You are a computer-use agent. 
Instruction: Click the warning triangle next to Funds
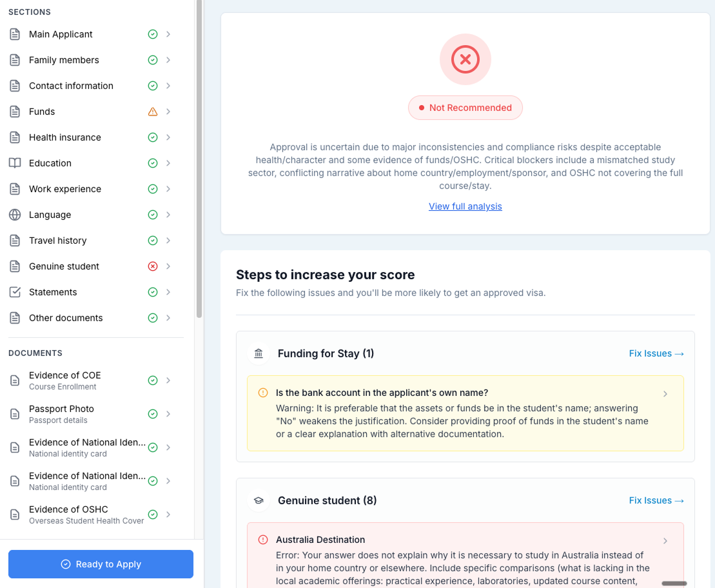153,111
